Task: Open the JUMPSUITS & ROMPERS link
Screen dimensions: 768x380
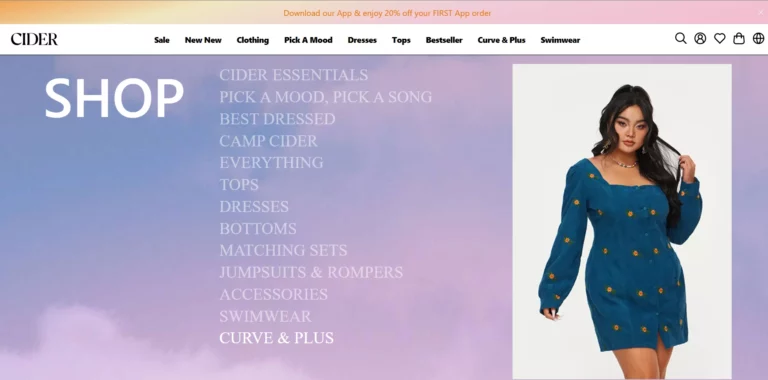Action: tap(311, 272)
